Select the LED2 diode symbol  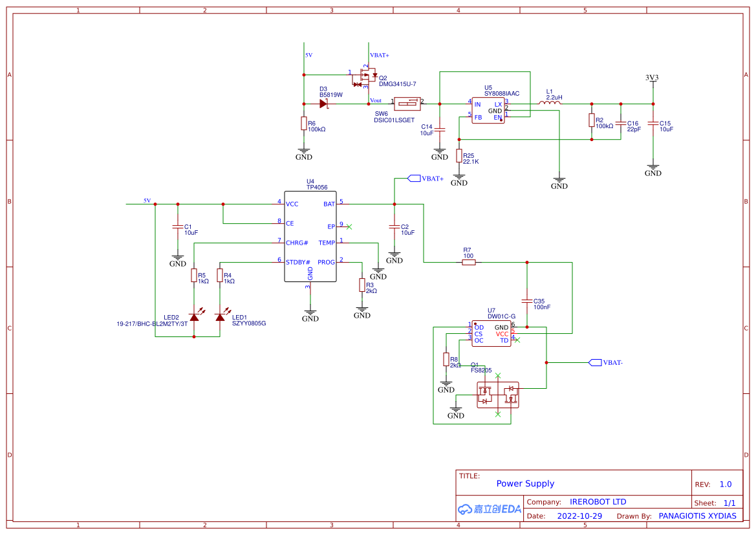pos(194,316)
